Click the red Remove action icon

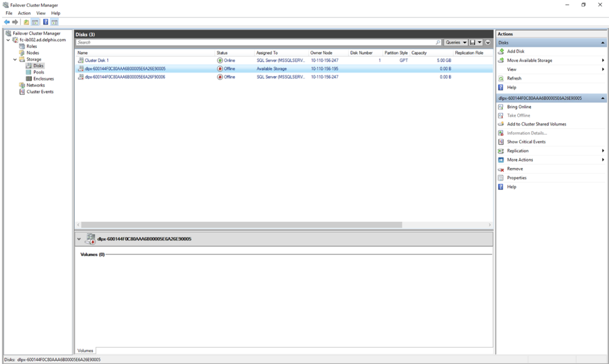coord(501,169)
